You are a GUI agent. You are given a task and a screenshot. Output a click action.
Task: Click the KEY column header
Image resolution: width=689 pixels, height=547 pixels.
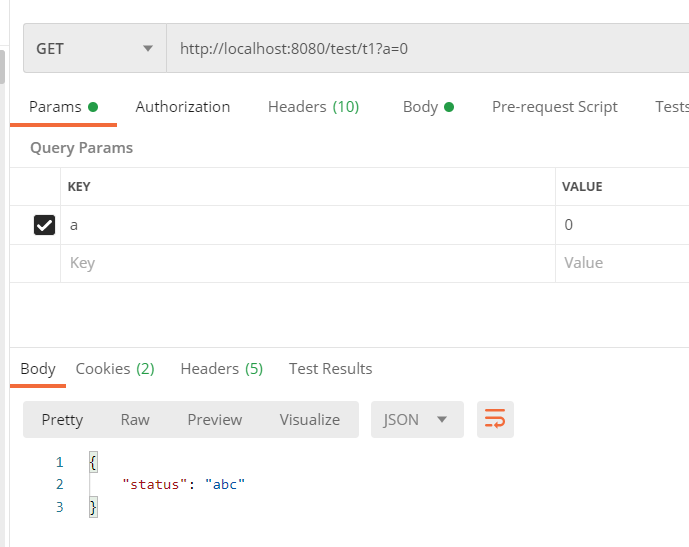(x=79, y=187)
